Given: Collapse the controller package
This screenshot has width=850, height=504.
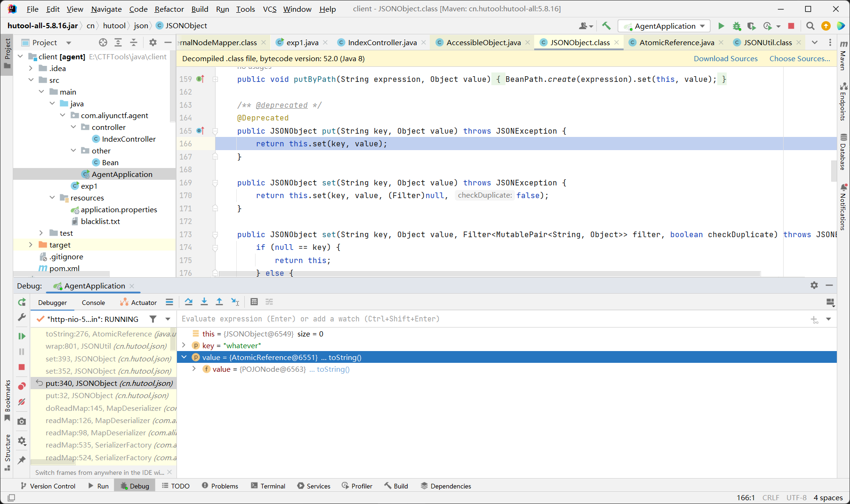Looking at the screenshot, I should click(73, 127).
